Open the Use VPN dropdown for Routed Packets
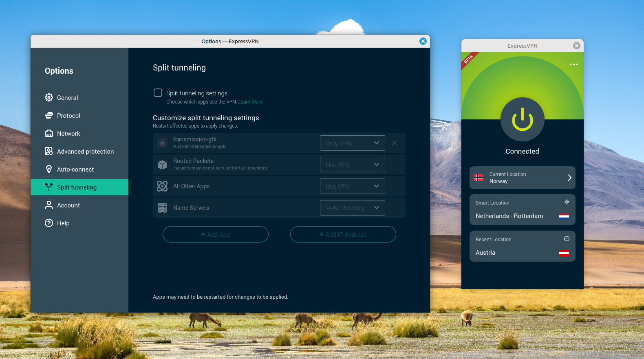 coord(353,165)
